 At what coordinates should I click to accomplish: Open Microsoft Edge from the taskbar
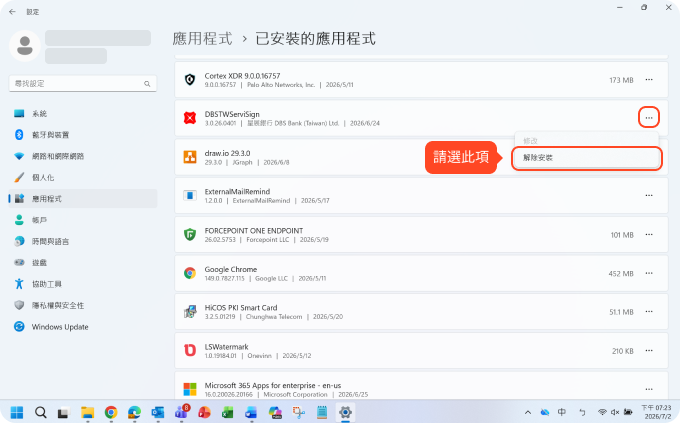[x=134, y=412]
